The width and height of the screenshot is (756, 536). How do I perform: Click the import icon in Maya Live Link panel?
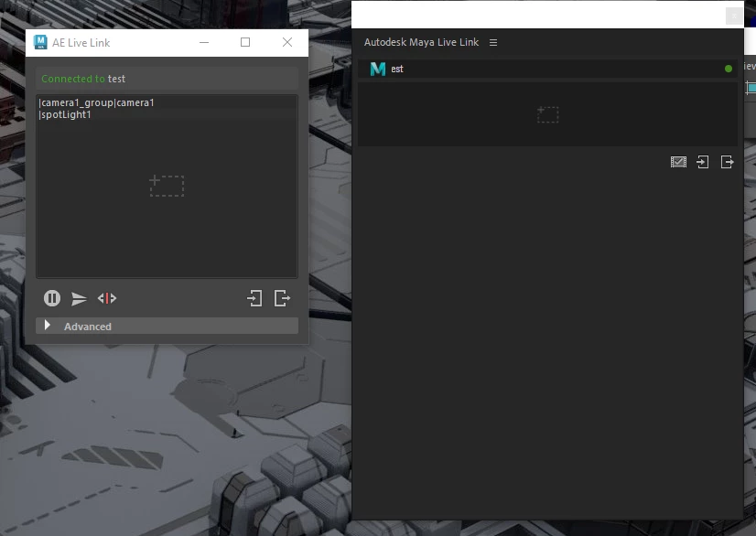click(x=703, y=162)
